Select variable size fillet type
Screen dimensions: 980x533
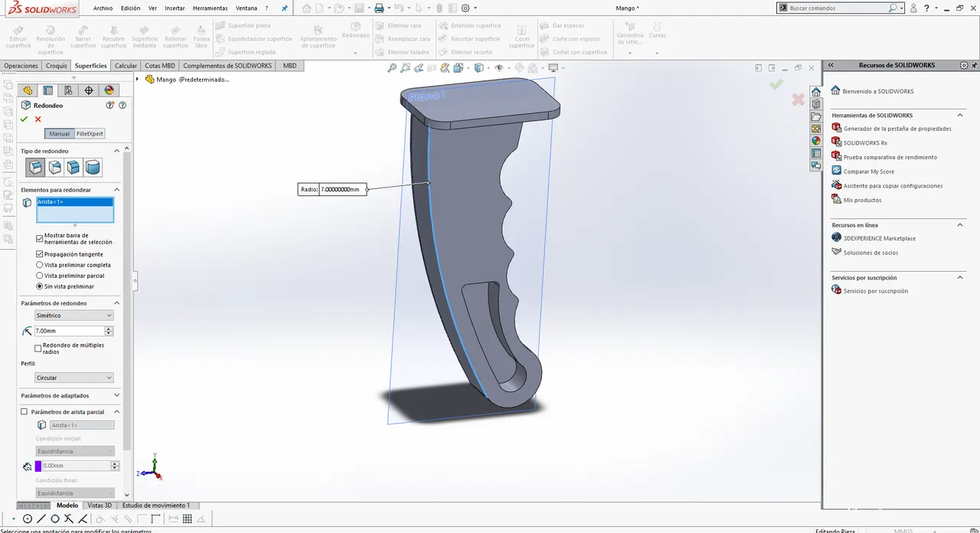tap(54, 167)
